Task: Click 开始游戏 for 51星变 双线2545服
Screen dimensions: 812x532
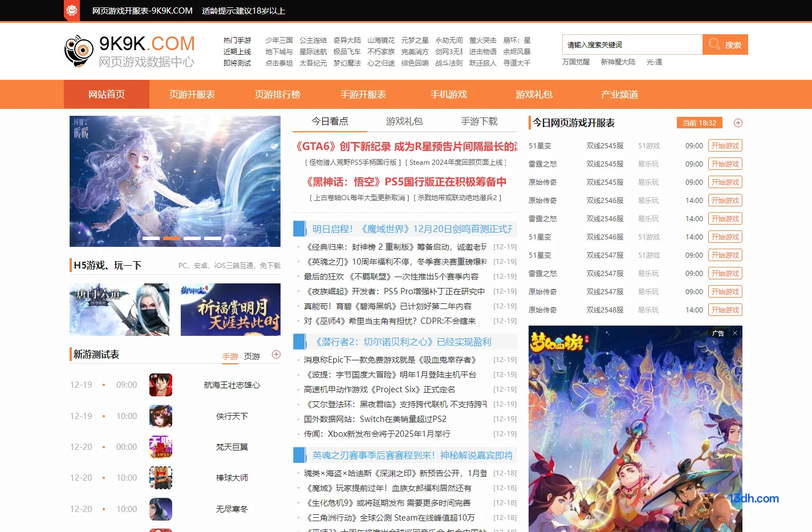Action: [725, 145]
